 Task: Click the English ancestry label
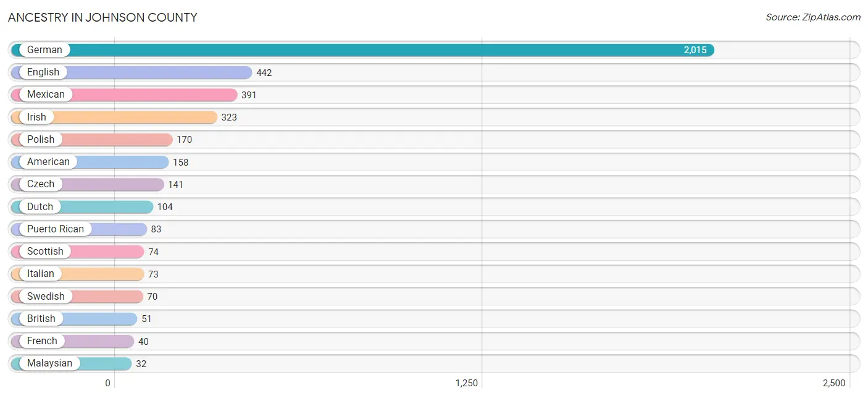(x=43, y=72)
